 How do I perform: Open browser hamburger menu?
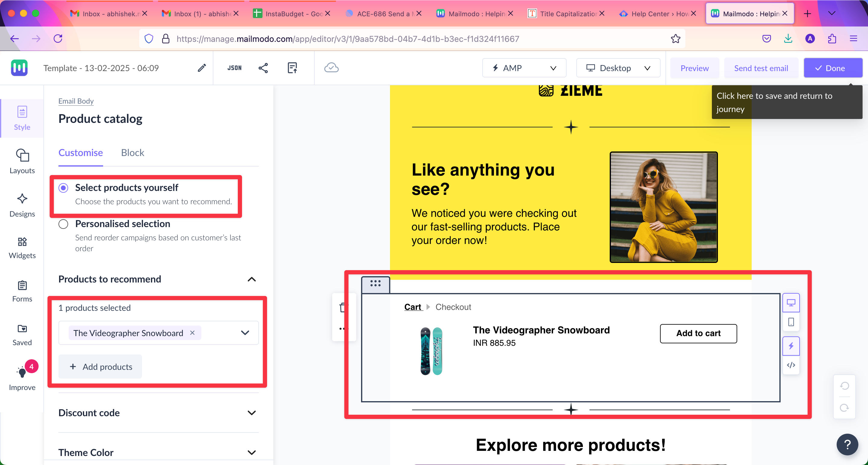point(853,39)
